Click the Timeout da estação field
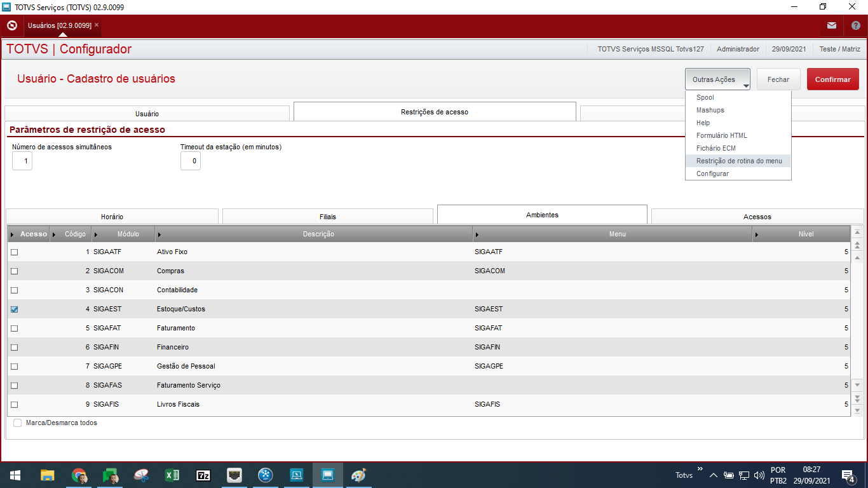 pyautogui.click(x=191, y=161)
